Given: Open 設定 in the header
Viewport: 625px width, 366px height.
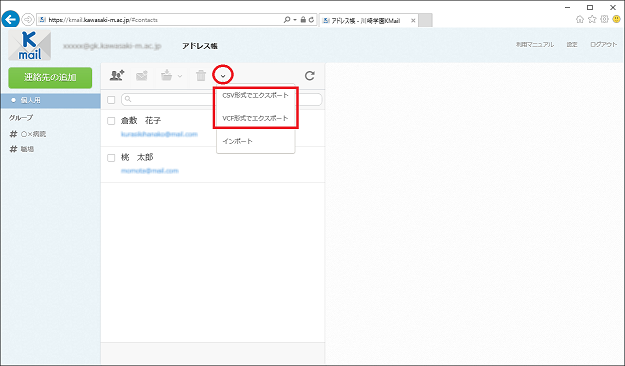Looking at the screenshot, I should click(572, 45).
